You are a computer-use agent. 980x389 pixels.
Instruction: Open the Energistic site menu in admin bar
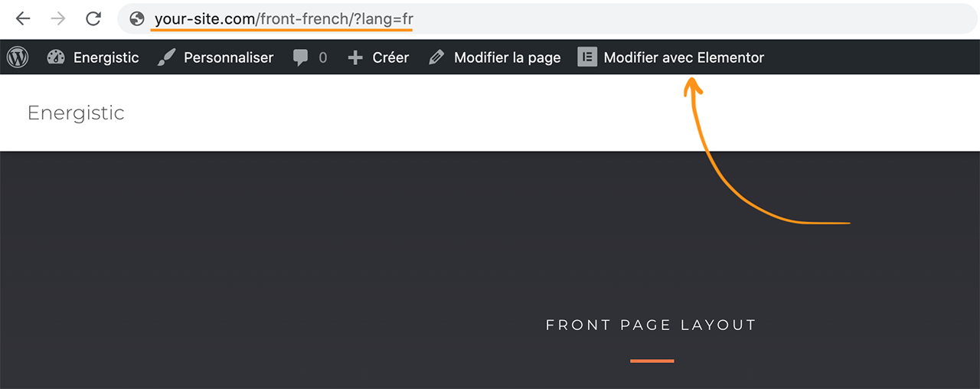[106, 57]
